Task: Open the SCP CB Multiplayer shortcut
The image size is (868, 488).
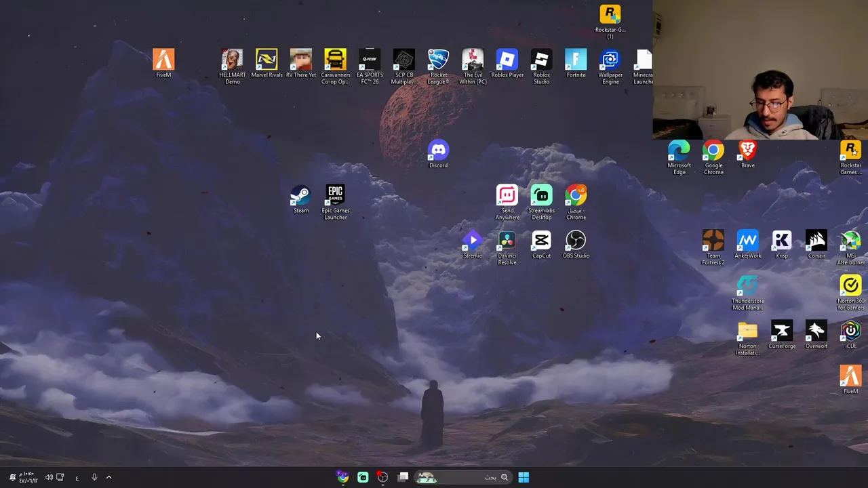Action: tap(403, 66)
